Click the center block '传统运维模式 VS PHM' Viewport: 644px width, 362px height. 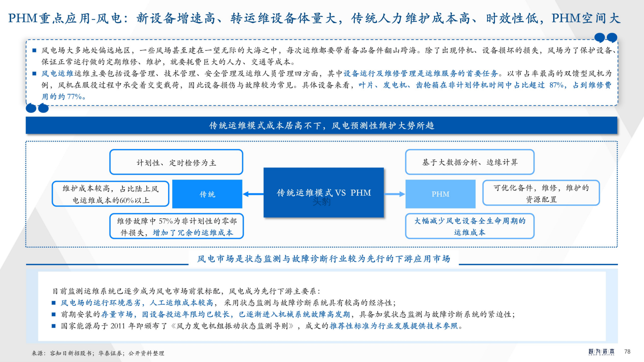(323, 193)
